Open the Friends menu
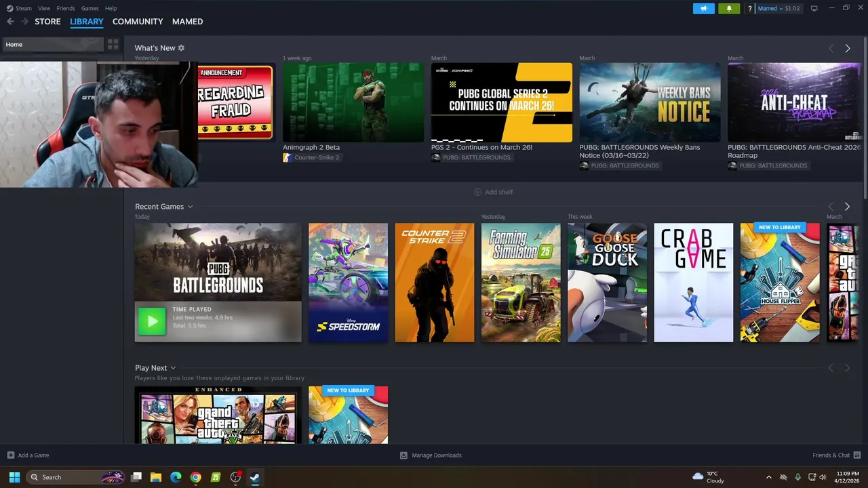 click(66, 8)
